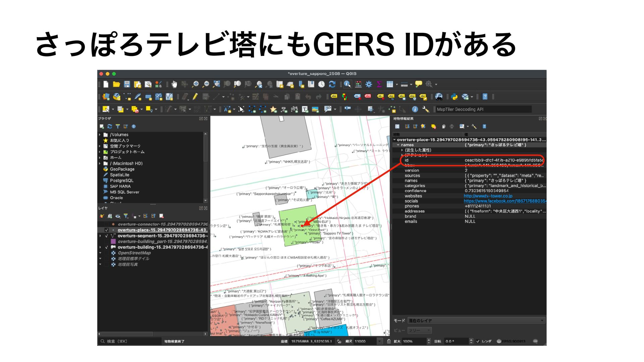Uncheck the overture-place layer visibility checkbox
This screenshot has height=362, width=644.
click(x=107, y=230)
